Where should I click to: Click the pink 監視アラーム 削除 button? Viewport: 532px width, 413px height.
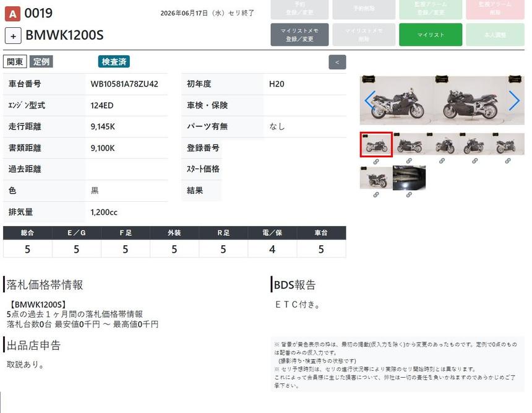[x=496, y=9]
